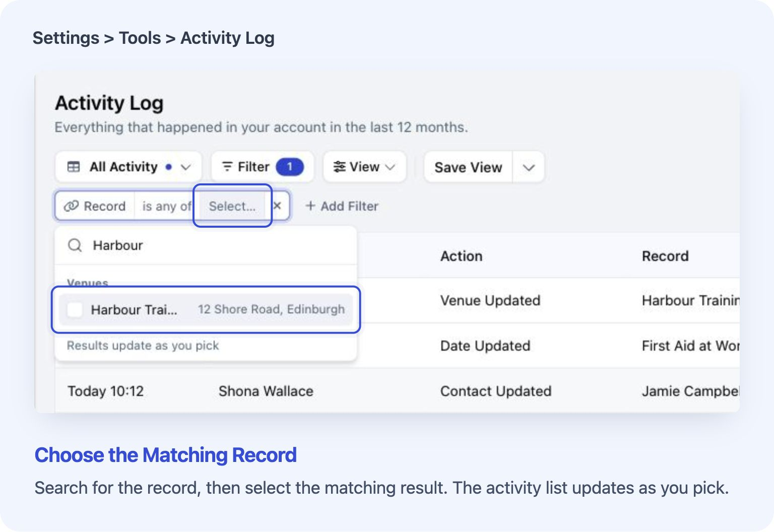This screenshot has height=532, width=774.
Task: Change the 'is any of' operator
Action: point(167,206)
